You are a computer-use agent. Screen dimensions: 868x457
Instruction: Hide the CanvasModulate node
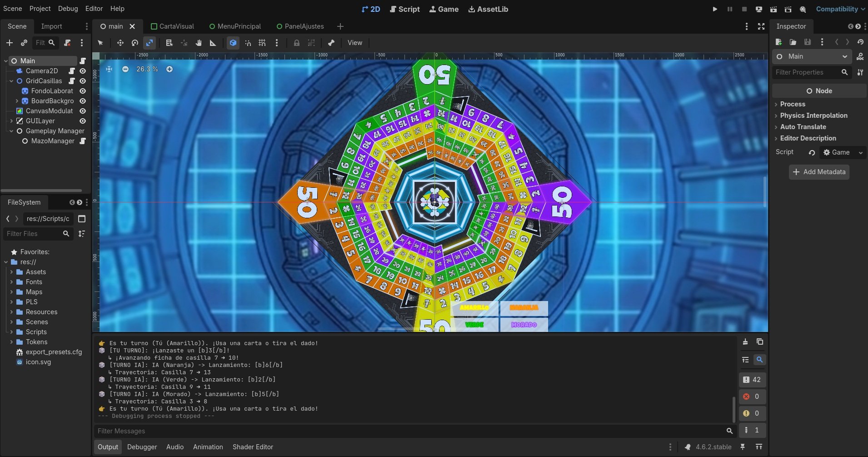pos(83,111)
